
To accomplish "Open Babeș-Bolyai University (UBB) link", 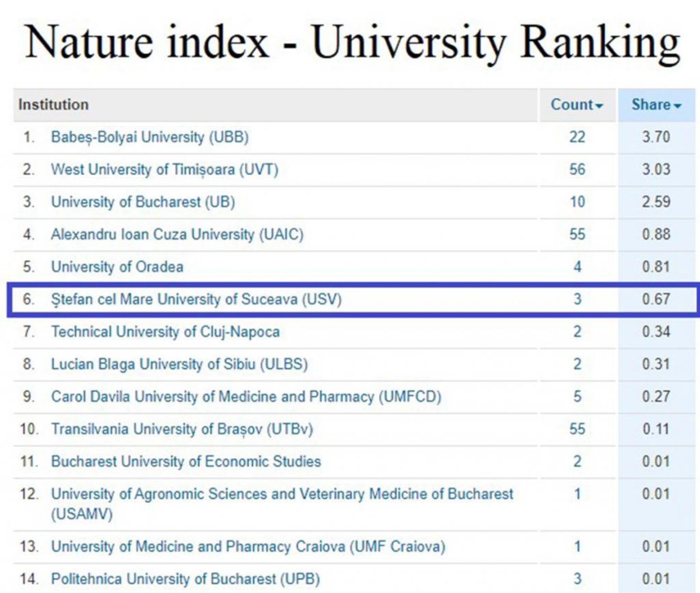I will pos(149,137).
